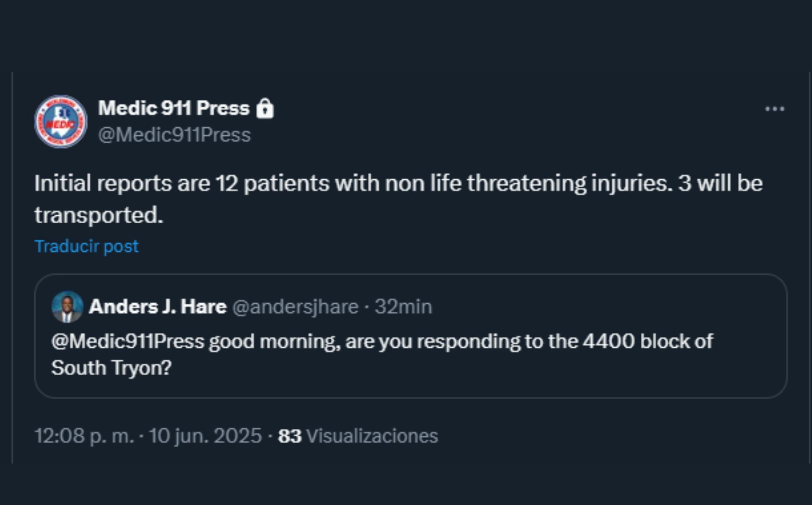
Task: Click the 32min timestamp on quoted post
Action: pyautogui.click(x=403, y=307)
